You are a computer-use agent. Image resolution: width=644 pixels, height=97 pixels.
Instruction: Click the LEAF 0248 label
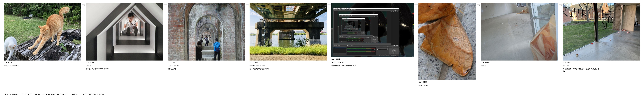(x=90, y=63)
